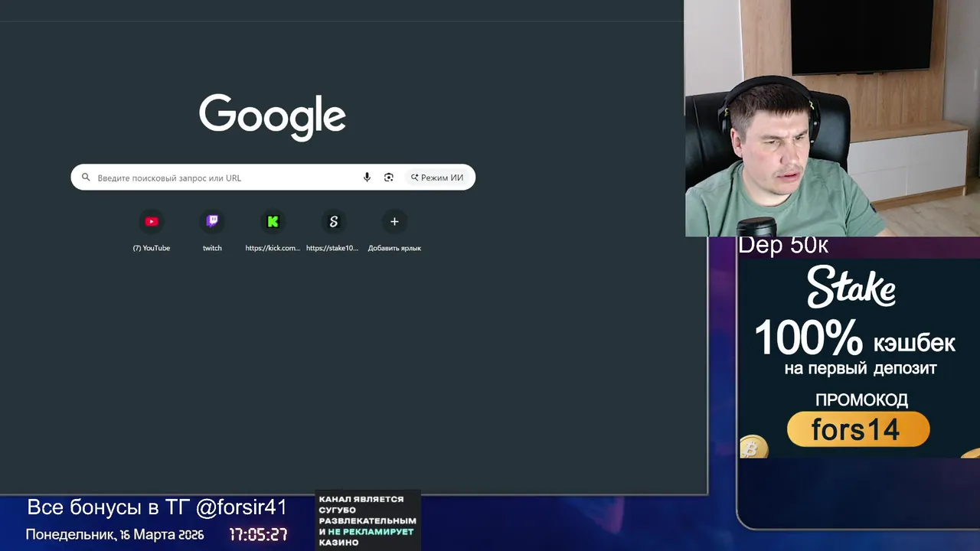This screenshot has width=980, height=551.
Task: Click the Stake cashback banner
Action: click(x=858, y=357)
